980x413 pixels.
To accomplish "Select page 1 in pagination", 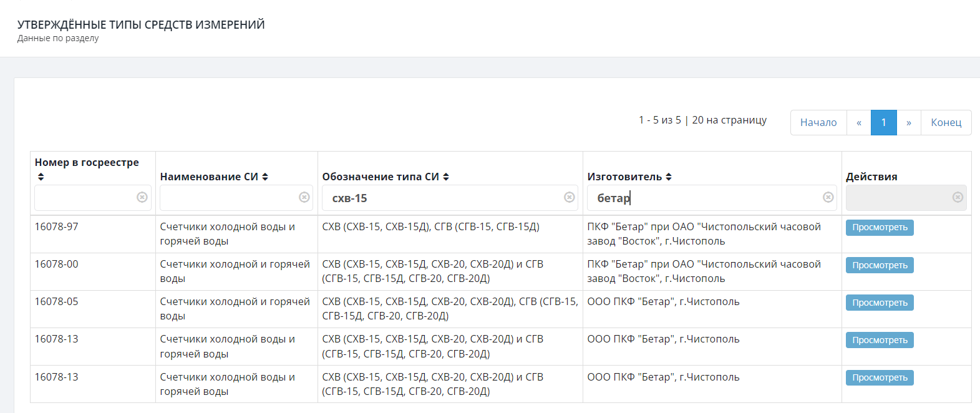I will pos(884,122).
